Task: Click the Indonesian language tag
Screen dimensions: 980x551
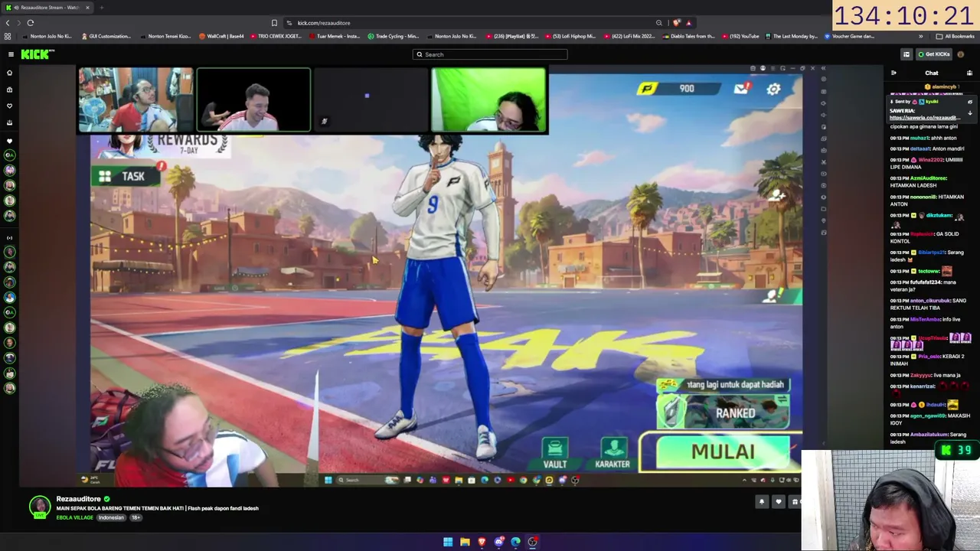Action: point(111,518)
